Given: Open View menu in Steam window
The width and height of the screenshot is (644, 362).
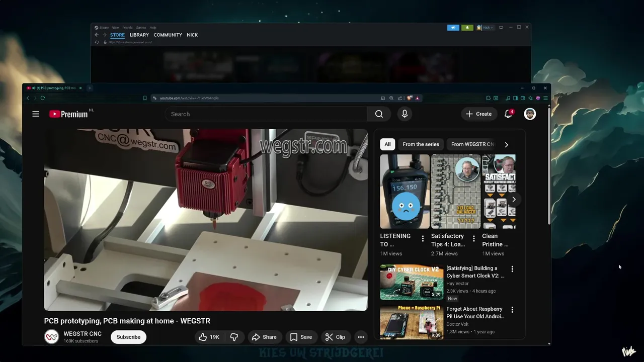Looking at the screenshot, I should tap(116, 28).
